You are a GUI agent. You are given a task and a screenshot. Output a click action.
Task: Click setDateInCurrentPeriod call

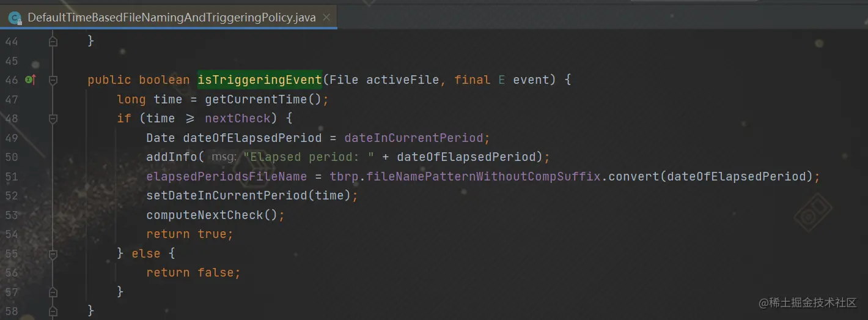click(227, 196)
